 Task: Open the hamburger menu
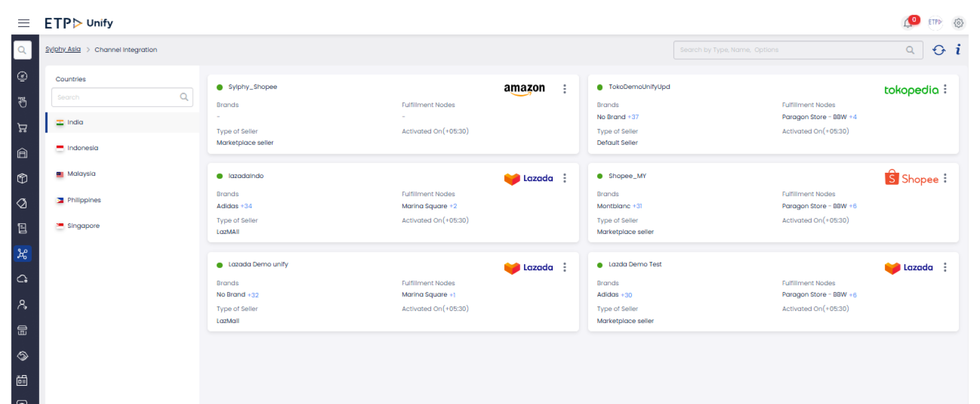[x=23, y=23]
